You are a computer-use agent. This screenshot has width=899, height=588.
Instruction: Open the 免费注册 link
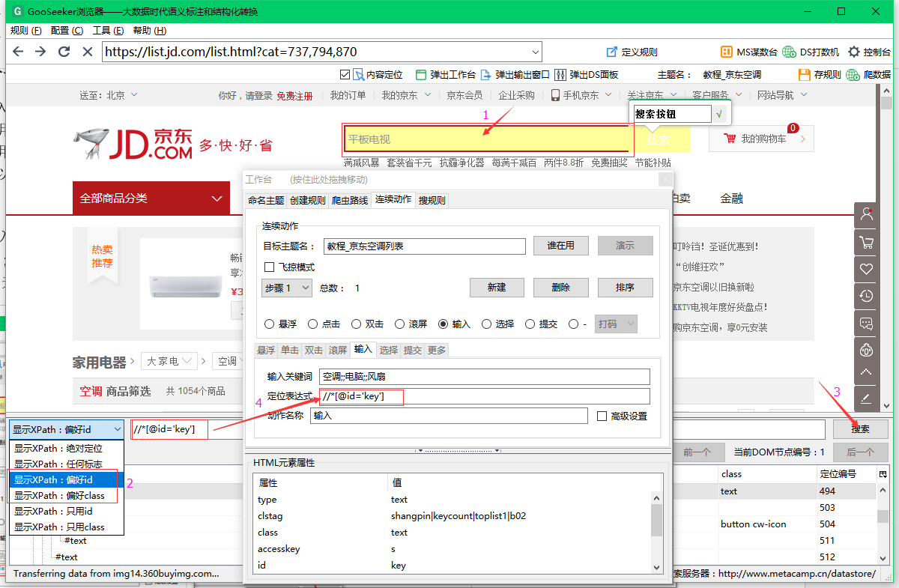(x=294, y=95)
